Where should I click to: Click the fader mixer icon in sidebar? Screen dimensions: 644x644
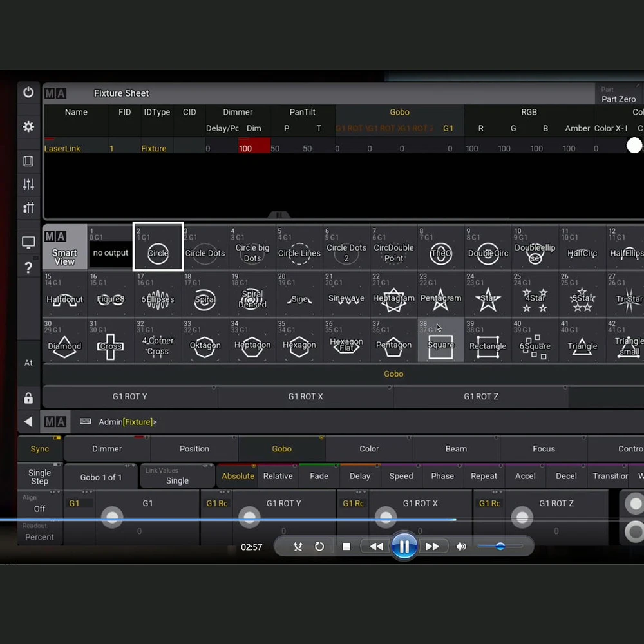coord(28,185)
